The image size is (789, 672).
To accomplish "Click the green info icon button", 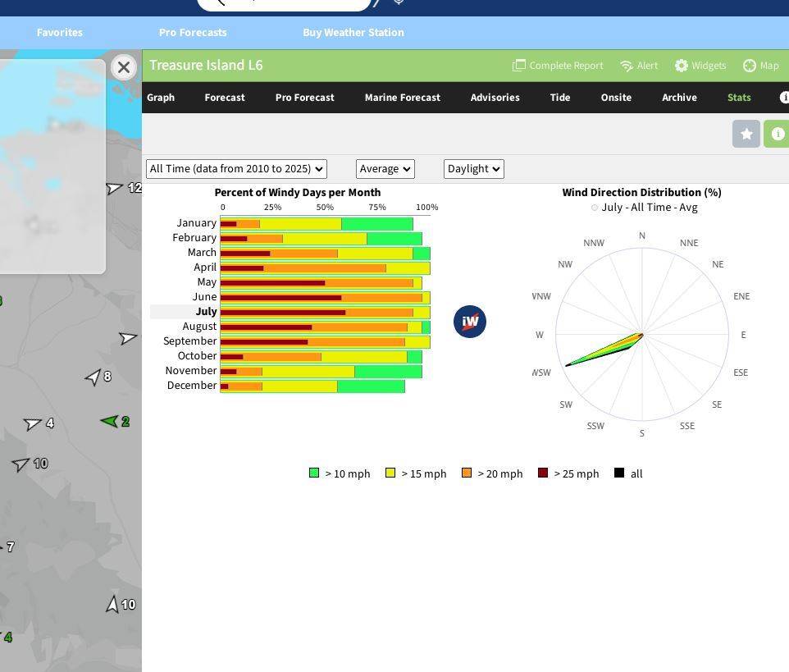I will 777,134.
